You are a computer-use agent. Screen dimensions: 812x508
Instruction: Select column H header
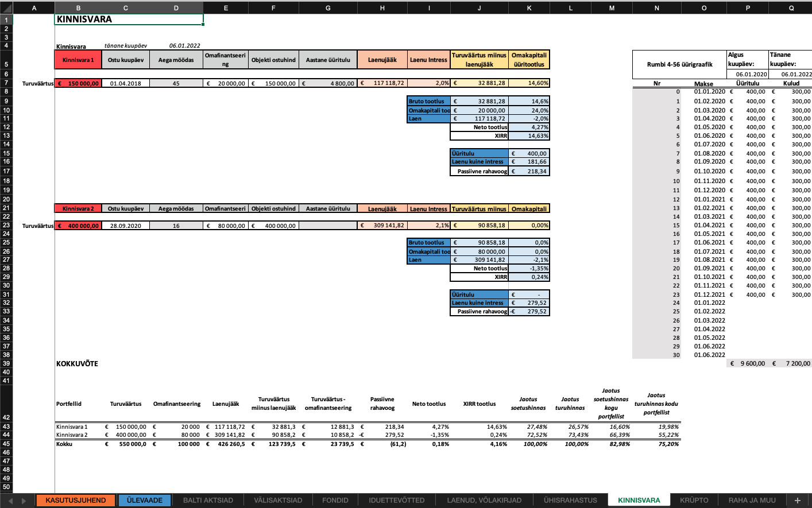tap(382, 8)
